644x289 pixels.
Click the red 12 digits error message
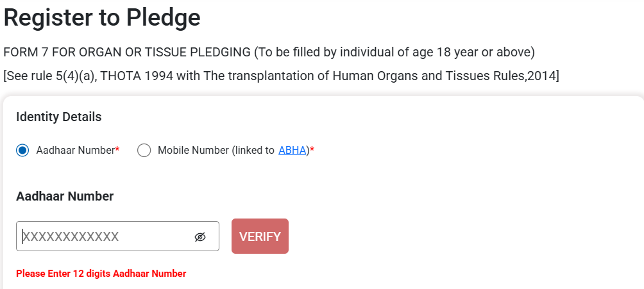[101, 274]
